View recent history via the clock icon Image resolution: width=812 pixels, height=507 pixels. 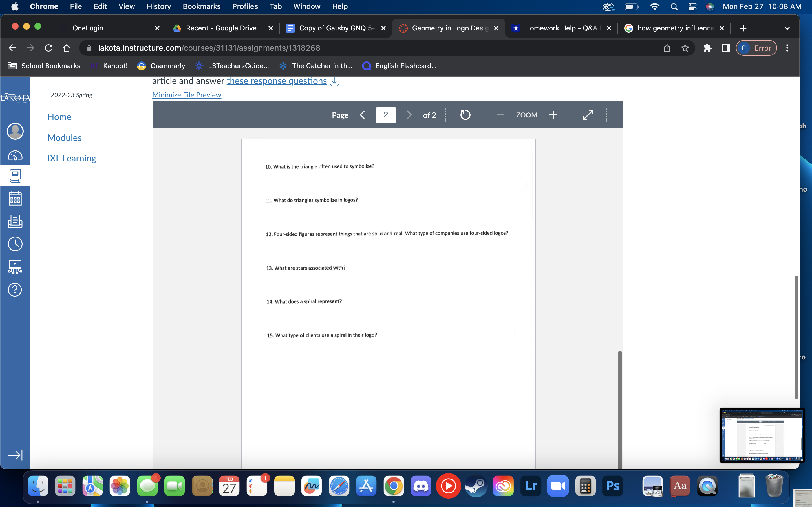[15, 244]
